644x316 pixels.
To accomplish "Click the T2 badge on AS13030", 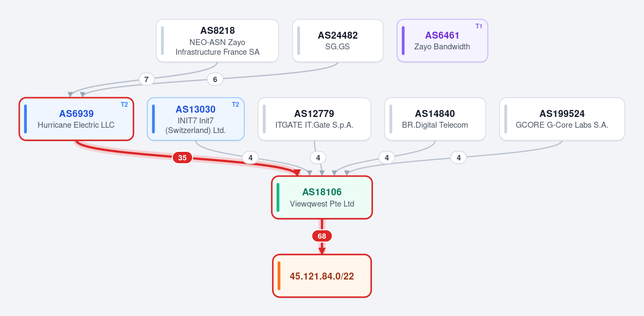I will 235,105.
